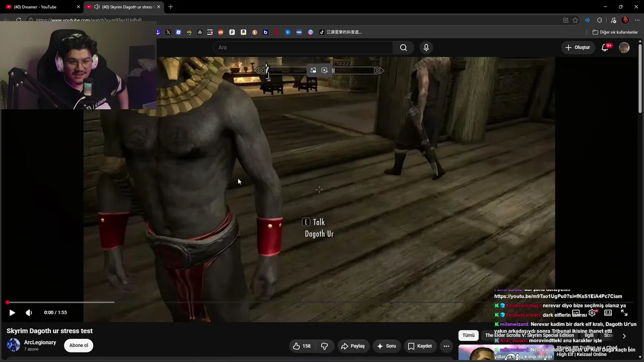Toggle subtitles in video player

tap(576, 313)
